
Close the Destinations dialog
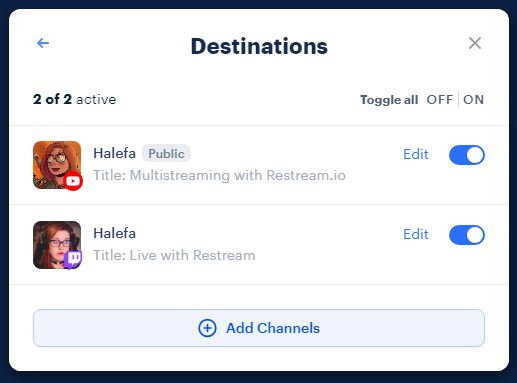tap(475, 43)
